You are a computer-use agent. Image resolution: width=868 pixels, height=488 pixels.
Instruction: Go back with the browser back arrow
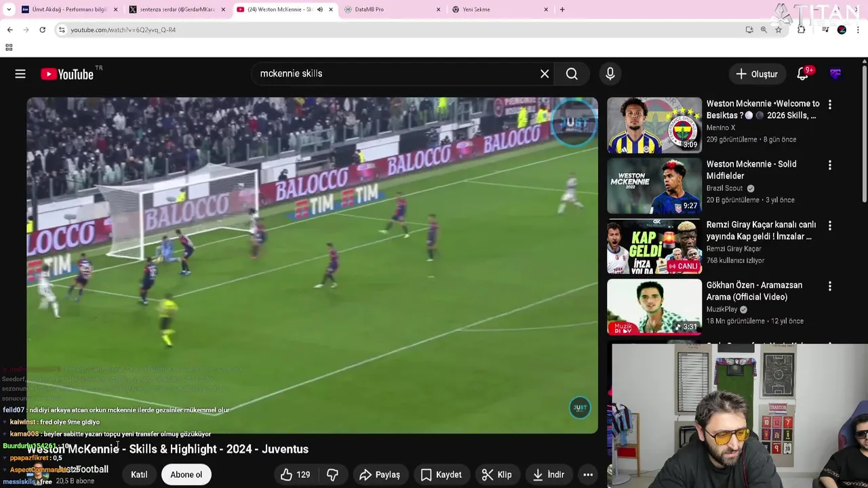coord(9,30)
